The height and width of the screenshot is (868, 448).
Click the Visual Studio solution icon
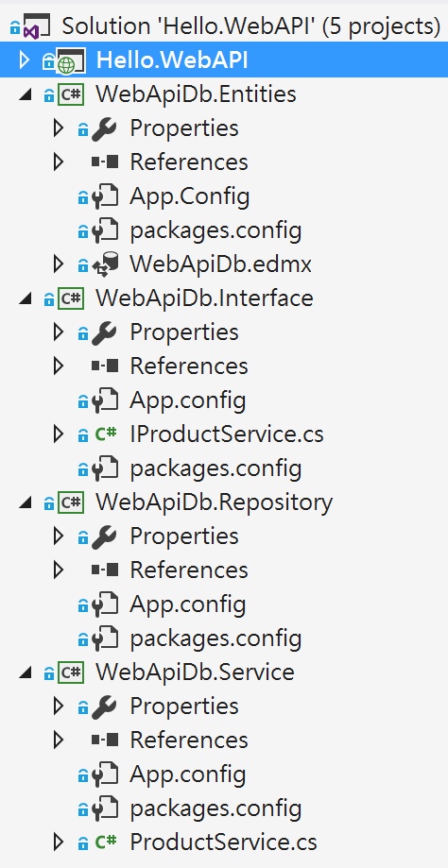(36, 26)
